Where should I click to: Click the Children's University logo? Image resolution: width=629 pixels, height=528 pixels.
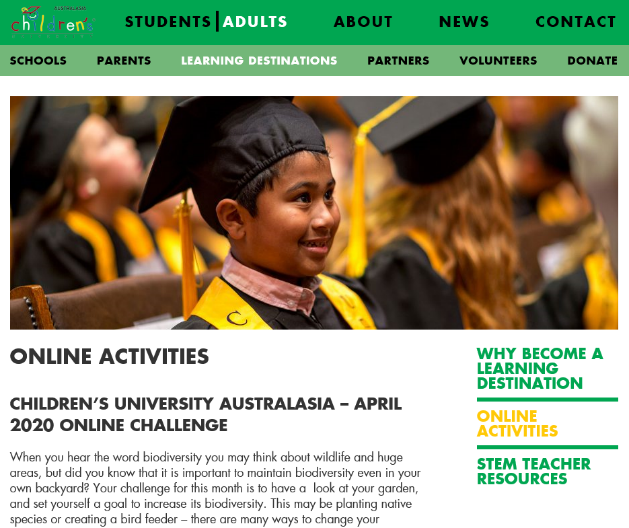coord(52,22)
